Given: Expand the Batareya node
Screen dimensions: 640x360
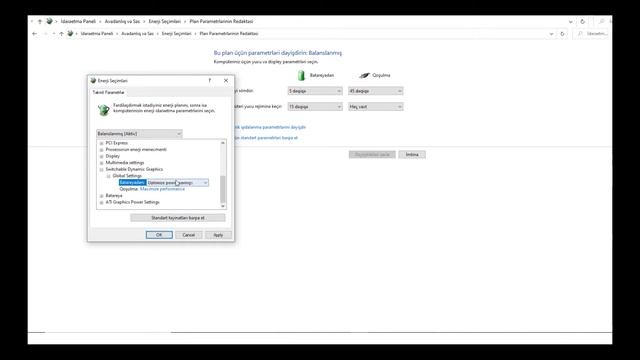Looking at the screenshot, I should coord(102,196).
